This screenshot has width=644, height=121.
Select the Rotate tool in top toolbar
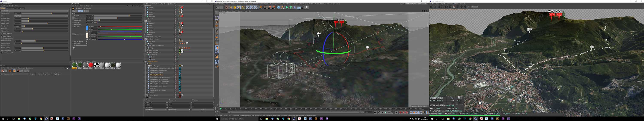(239, 8)
